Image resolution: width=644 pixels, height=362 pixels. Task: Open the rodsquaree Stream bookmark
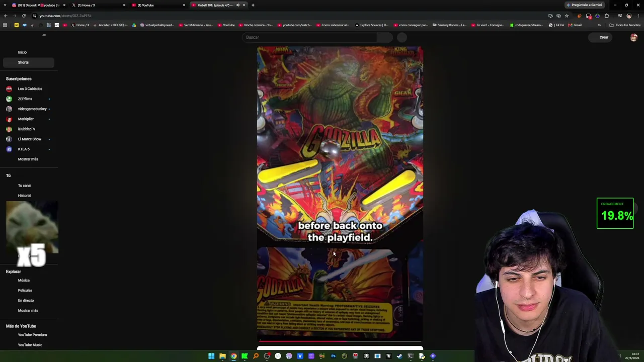[527, 25]
